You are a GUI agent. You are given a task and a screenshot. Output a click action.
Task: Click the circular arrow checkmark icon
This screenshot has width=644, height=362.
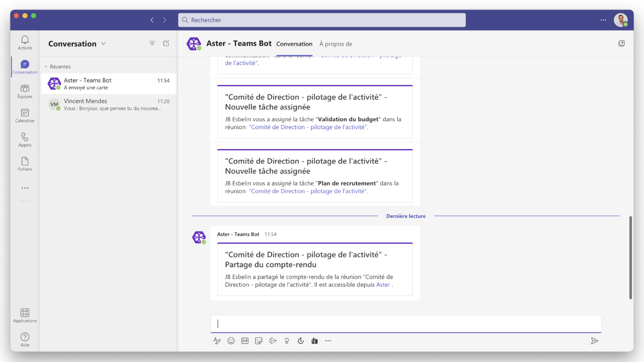[301, 341]
